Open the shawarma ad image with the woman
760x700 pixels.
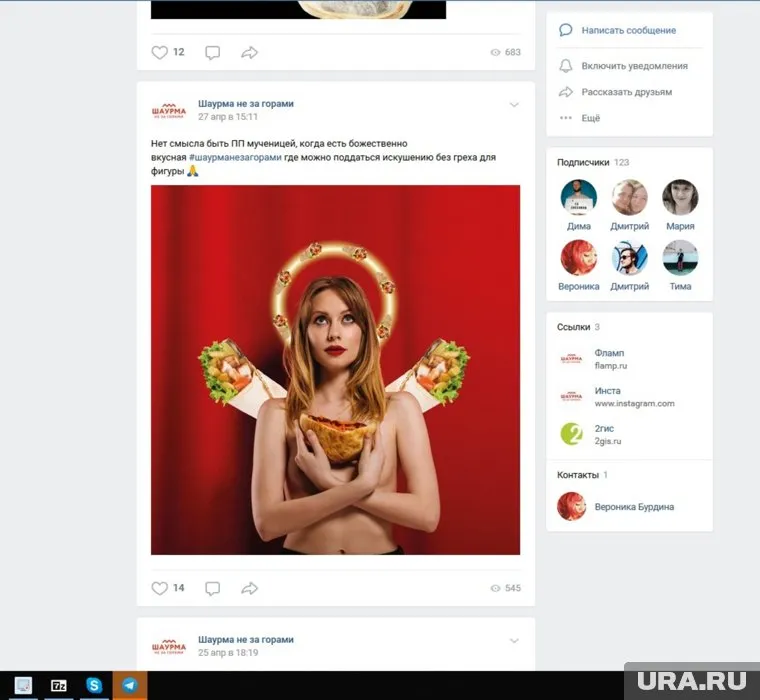point(335,370)
